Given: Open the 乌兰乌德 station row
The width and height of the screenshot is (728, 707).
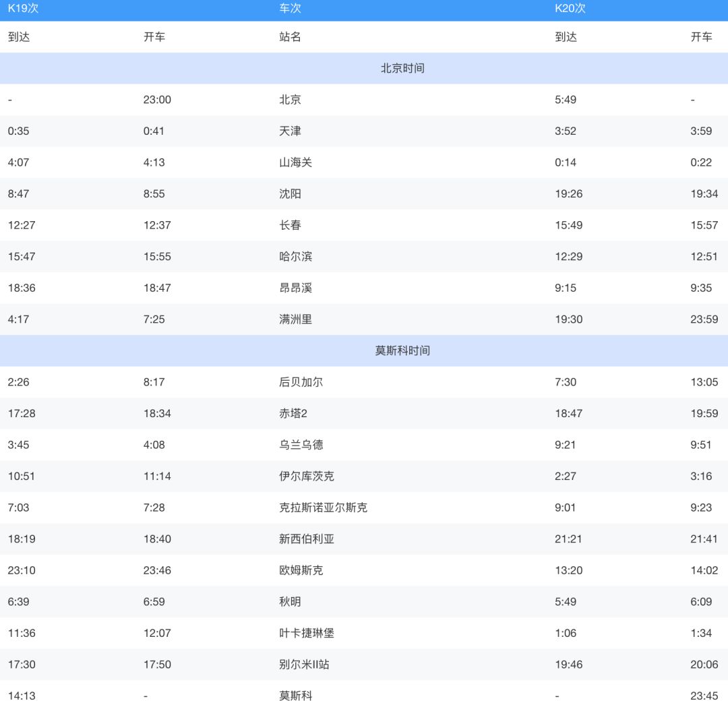Looking at the screenshot, I should click(301, 445).
